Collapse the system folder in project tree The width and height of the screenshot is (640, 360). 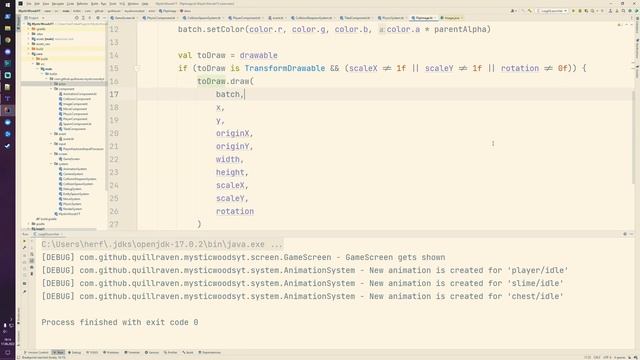51,164
